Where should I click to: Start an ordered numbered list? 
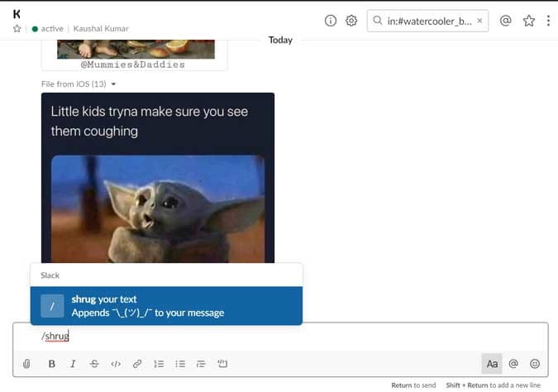coord(159,364)
